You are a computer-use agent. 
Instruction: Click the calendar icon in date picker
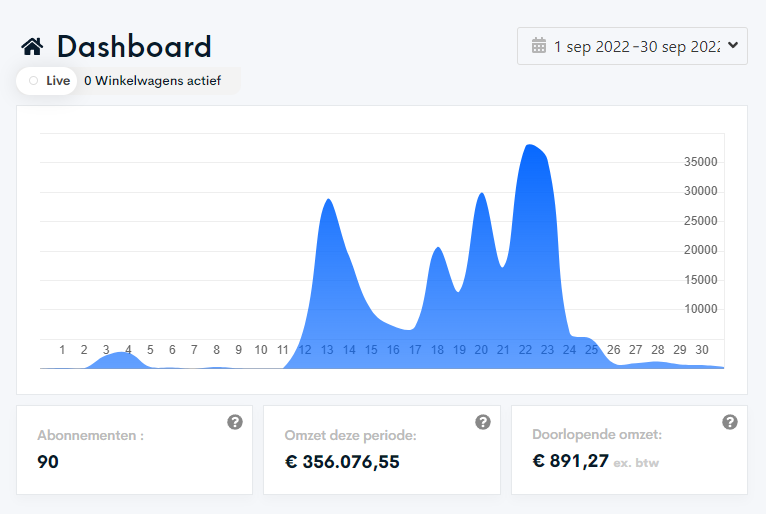pyautogui.click(x=538, y=46)
